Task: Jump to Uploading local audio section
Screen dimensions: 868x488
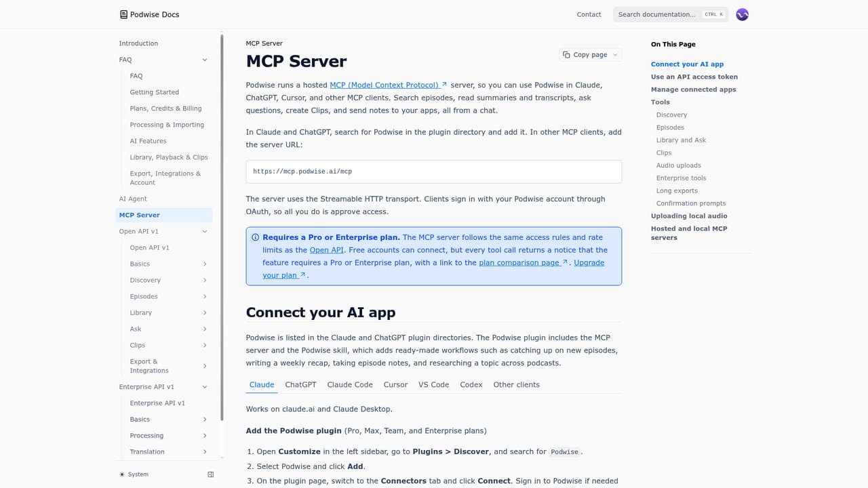Action: point(689,216)
